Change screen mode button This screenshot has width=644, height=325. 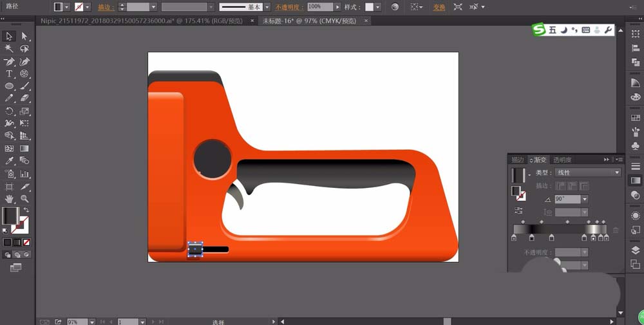[15, 268]
